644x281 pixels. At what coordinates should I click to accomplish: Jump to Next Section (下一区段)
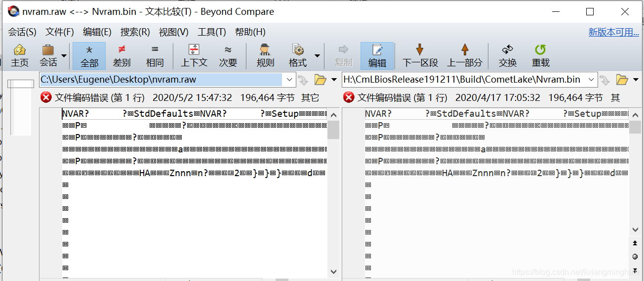(x=420, y=56)
